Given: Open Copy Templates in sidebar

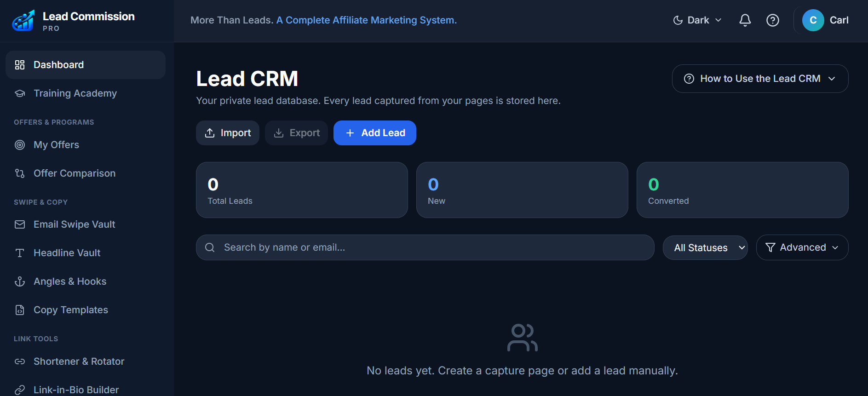Looking at the screenshot, I should (x=86, y=310).
